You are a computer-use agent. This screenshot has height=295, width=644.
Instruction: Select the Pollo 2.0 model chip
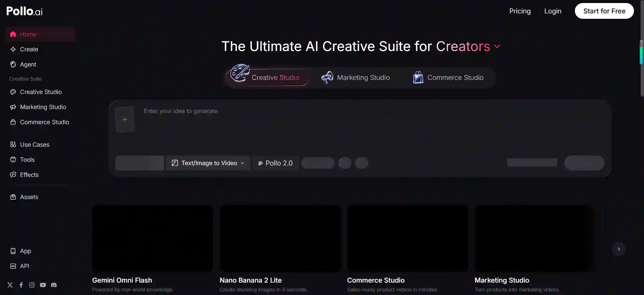click(x=275, y=163)
